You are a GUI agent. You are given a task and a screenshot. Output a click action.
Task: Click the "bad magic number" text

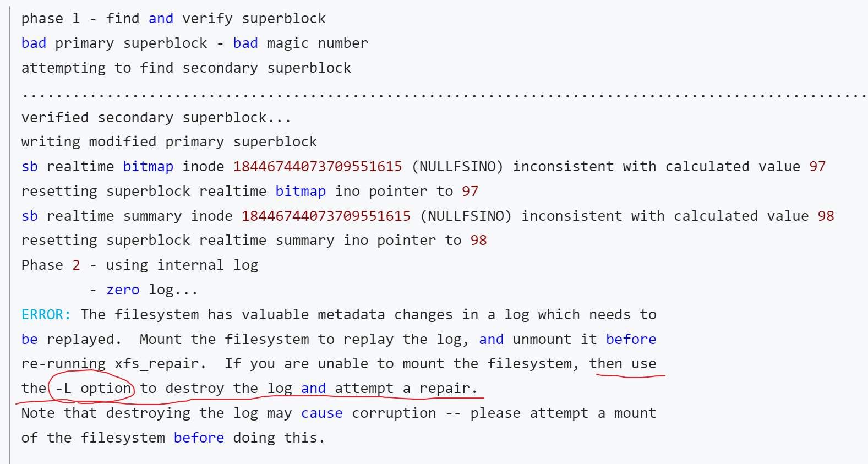(301, 43)
